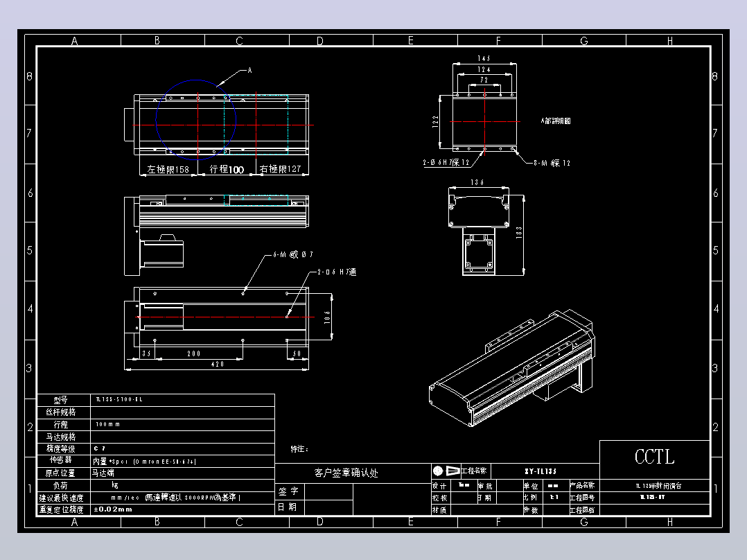Click the 审批 label in title block
The height and width of the screenshot is (560, 747).
tap(485, 486)
